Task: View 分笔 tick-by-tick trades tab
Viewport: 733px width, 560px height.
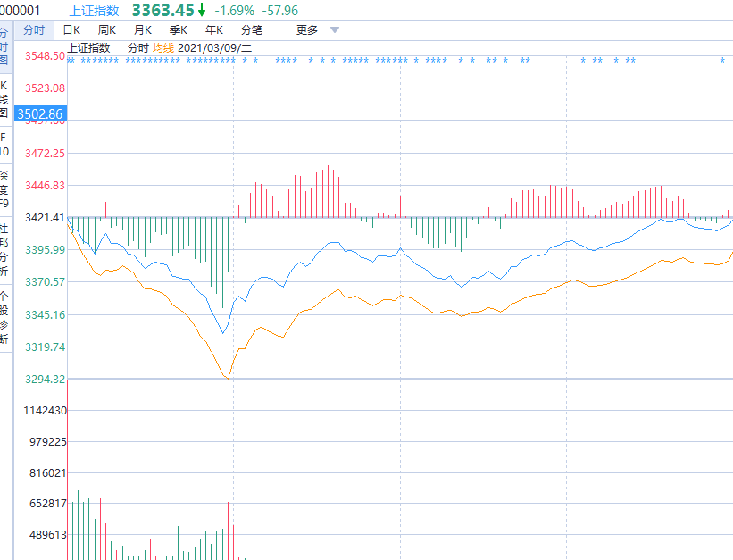Action: click(x=252, y=29)
